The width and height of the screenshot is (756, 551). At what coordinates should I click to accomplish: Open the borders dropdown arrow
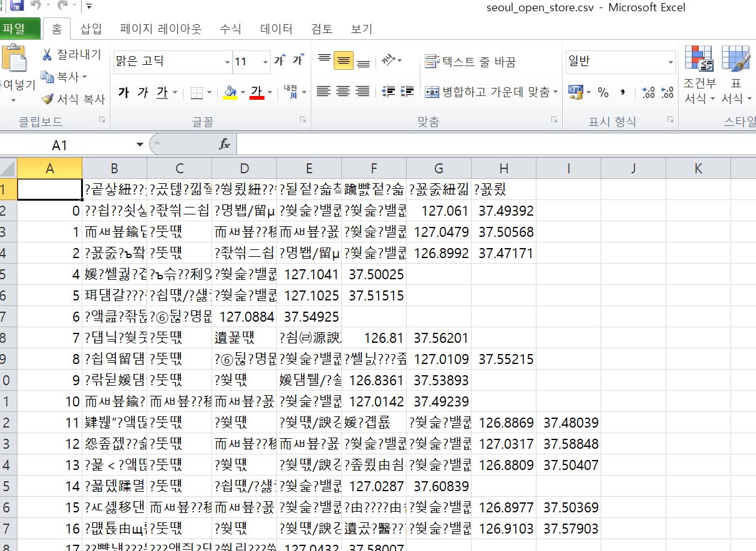tap(210, 93)
